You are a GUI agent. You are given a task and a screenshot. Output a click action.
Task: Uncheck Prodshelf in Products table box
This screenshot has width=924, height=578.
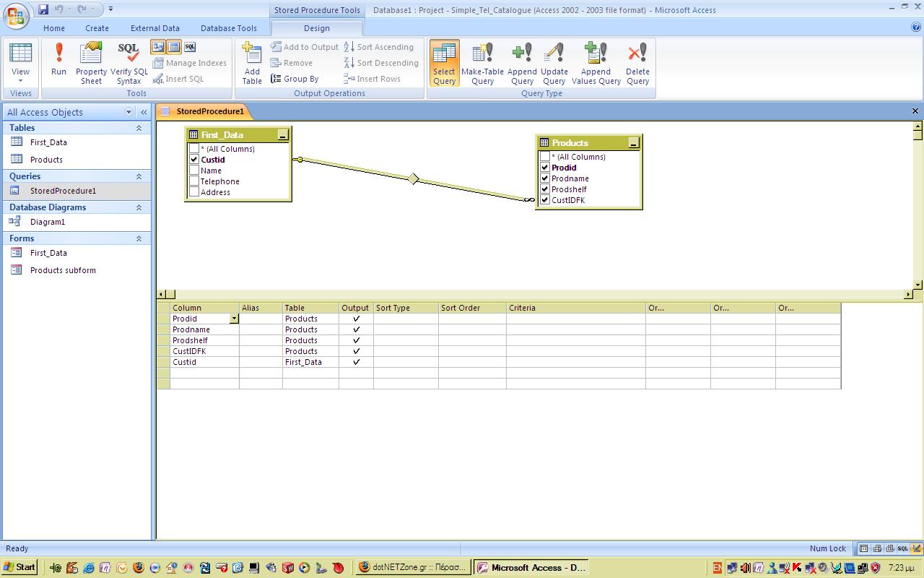[545, 189]
